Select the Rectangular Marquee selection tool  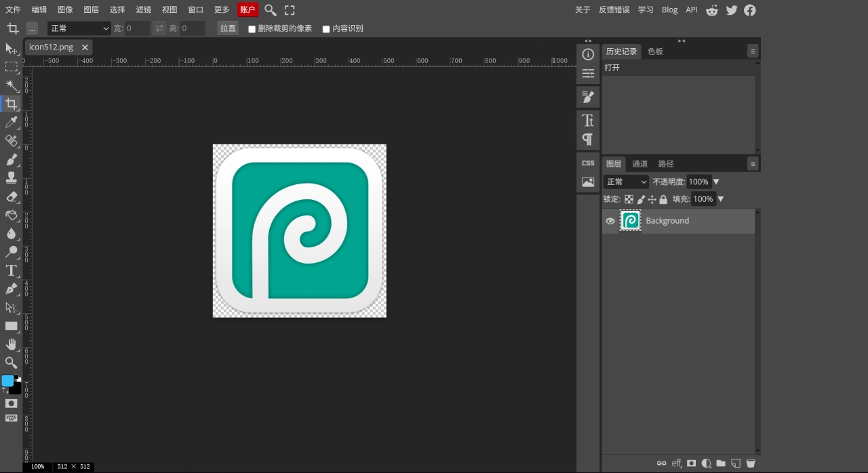[x=11, y=67]
